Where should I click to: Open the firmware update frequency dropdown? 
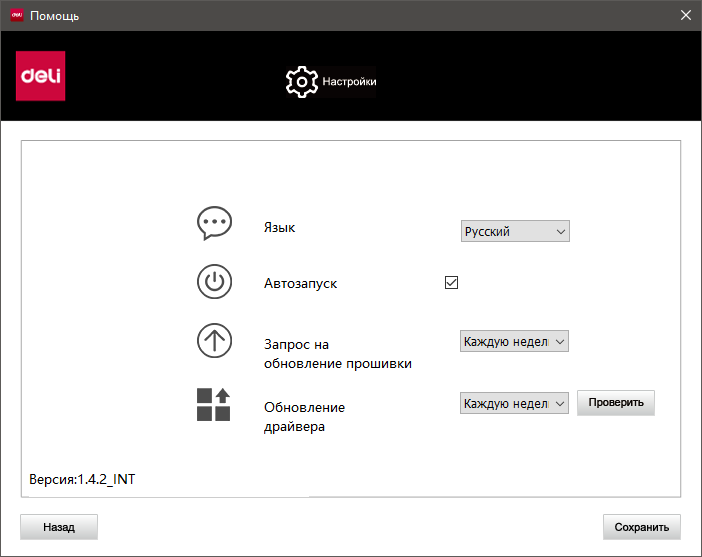tap(514, 341)
